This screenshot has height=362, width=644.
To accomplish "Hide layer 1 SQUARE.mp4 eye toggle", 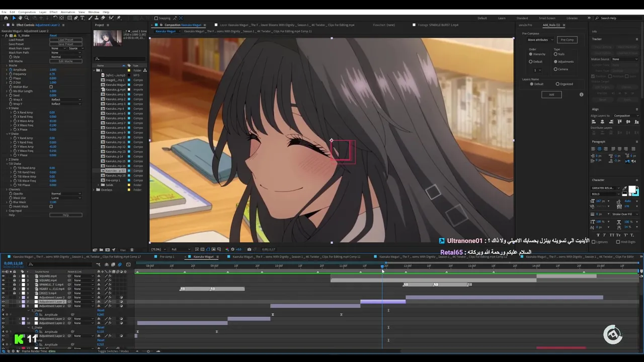I will point(3,276).
